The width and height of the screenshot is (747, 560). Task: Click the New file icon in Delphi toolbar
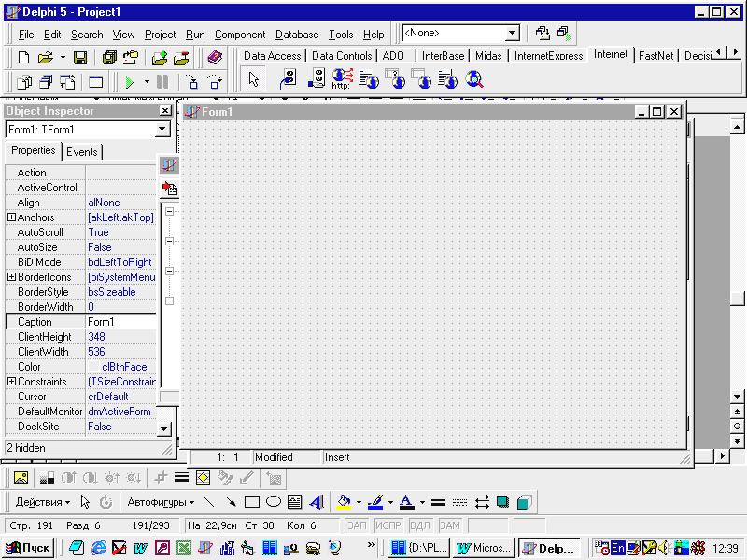[23, 58]
